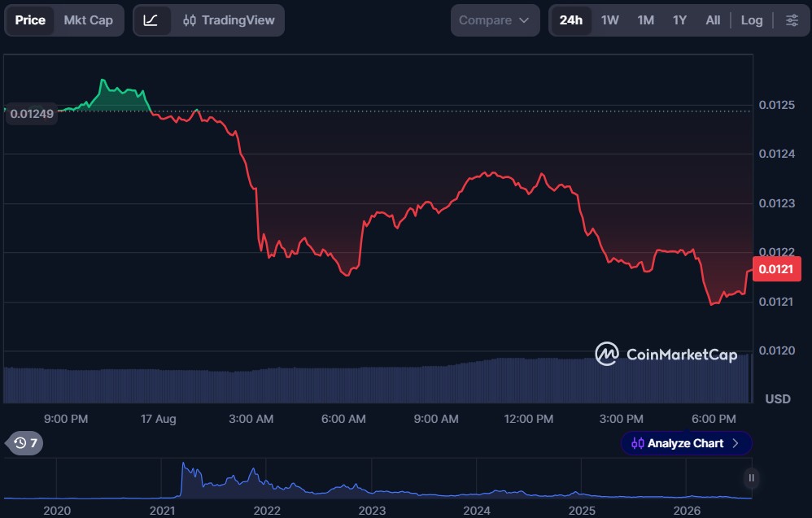Click the 6:00 PM time axis label
The image size is (812, 518).
pyautogui.click(x=714, y=419)
